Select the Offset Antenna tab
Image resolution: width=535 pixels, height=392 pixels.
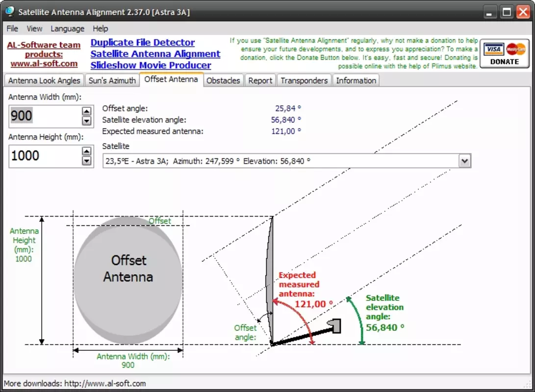171,79
